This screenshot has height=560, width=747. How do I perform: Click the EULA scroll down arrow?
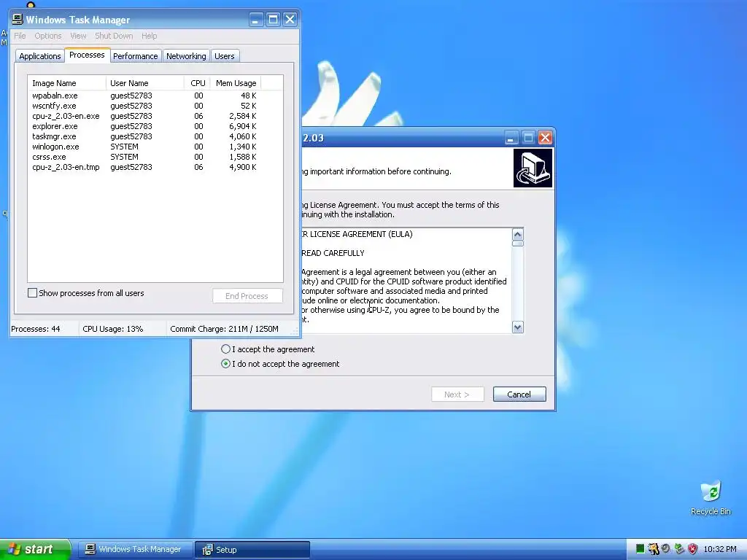click(x=518, y=327)
